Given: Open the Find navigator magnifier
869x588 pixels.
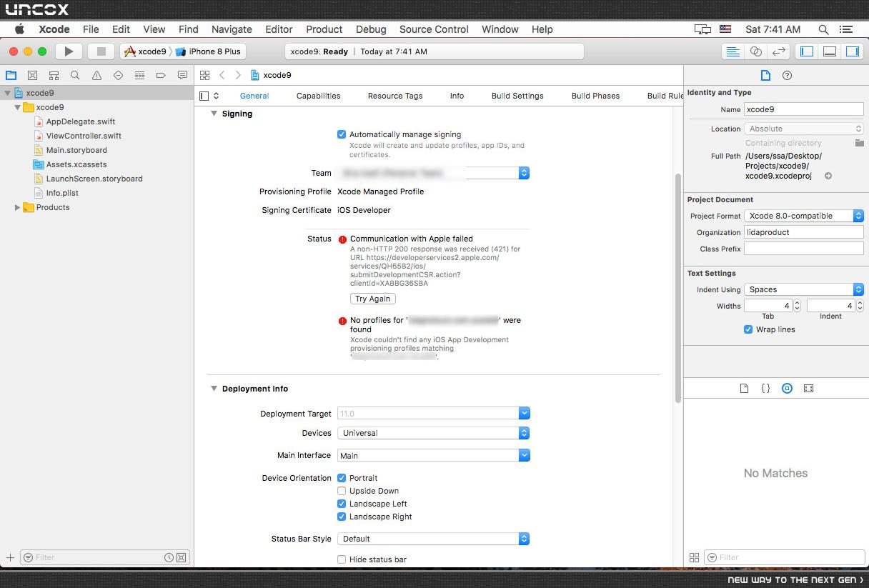Looking at the screenshot, I should point(75,75).
